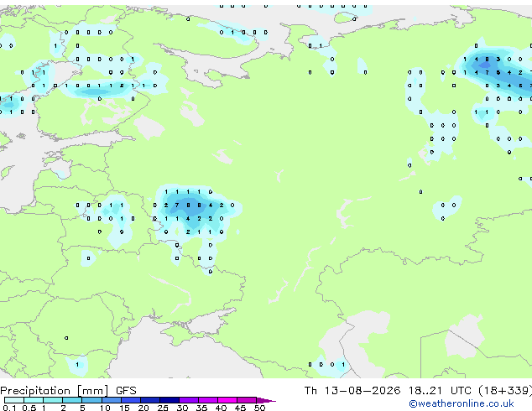Screen dimensions: 532x411
Task: Click the 0.5–1 mm legend swatch
Action: pyautogui.click(x=34, y=400)
